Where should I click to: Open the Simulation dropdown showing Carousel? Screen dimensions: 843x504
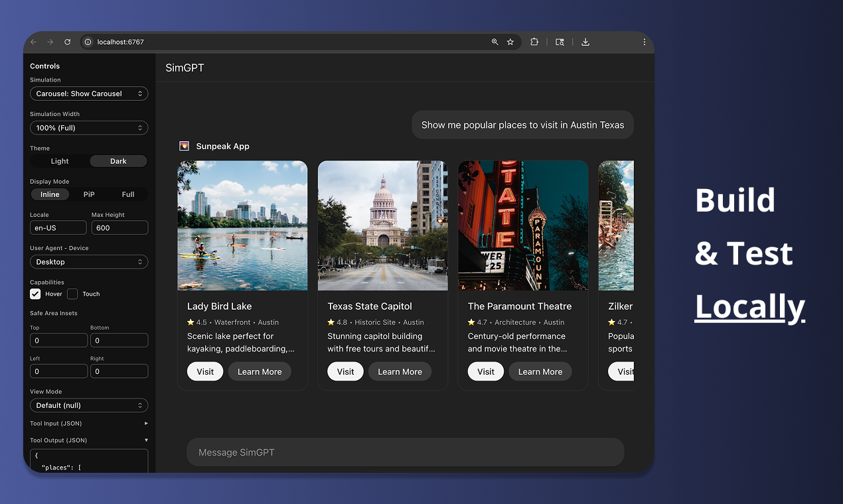[x=89, y=93]
